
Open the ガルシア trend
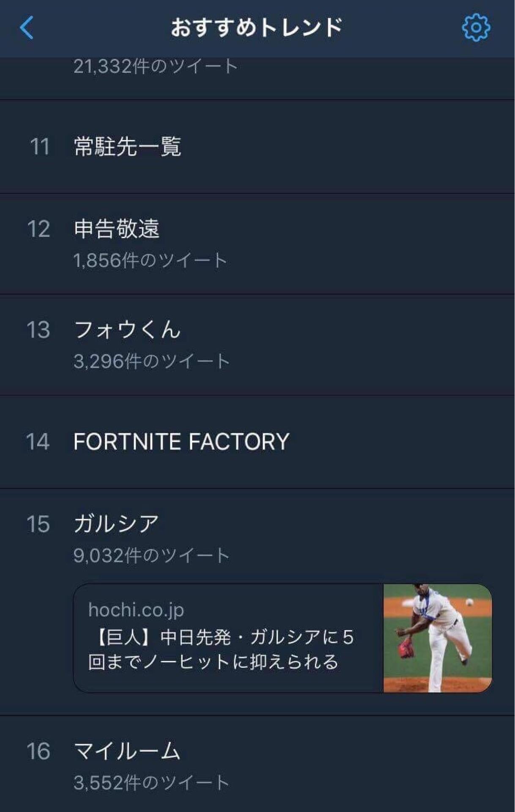tap(116, 524)
